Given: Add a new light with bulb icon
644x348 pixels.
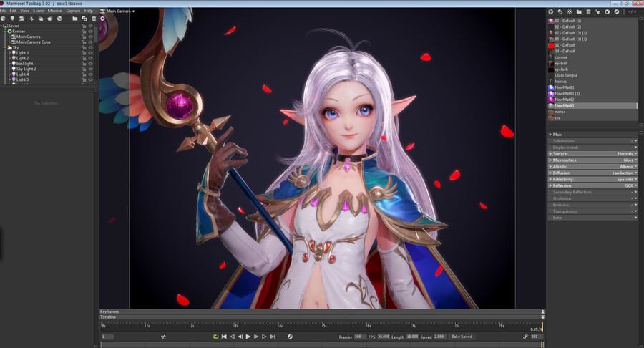Looking at the screenshot, I should click(12, 19).
